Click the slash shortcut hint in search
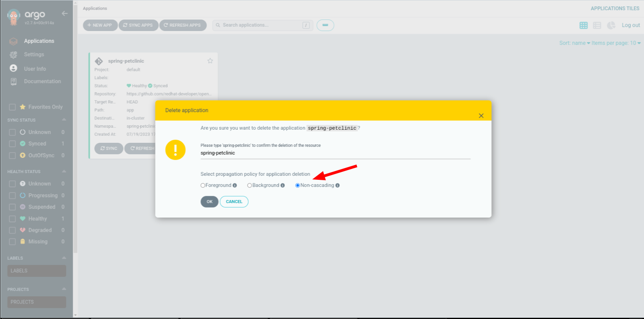 pos(306,25)
